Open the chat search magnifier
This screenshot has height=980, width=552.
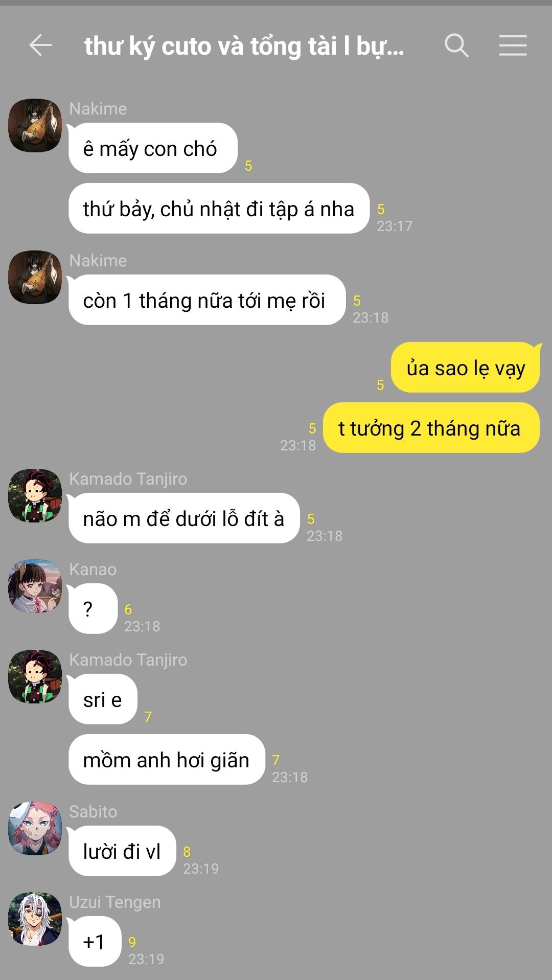point(456,45)
